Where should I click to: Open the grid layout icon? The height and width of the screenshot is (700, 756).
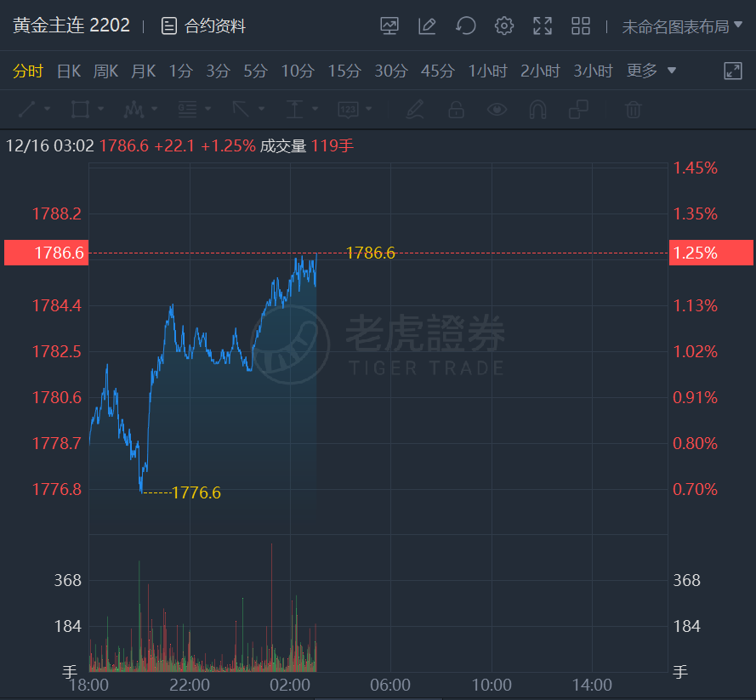[x=581, y=26]
